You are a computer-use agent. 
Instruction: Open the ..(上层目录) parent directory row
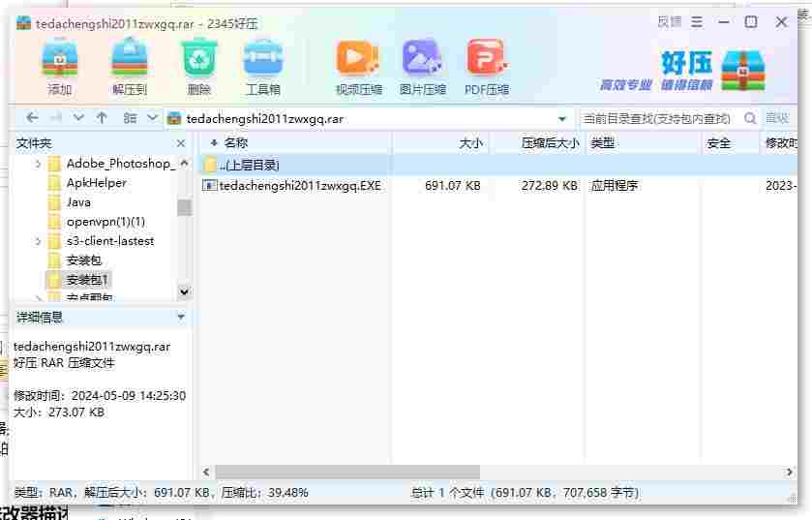(x=498, y=166)
